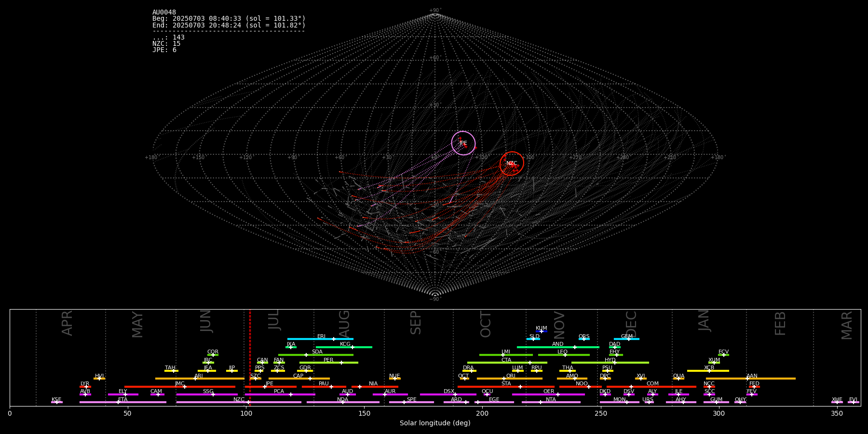
Task: Click the APR month label
Action: (x=67, y=323)
